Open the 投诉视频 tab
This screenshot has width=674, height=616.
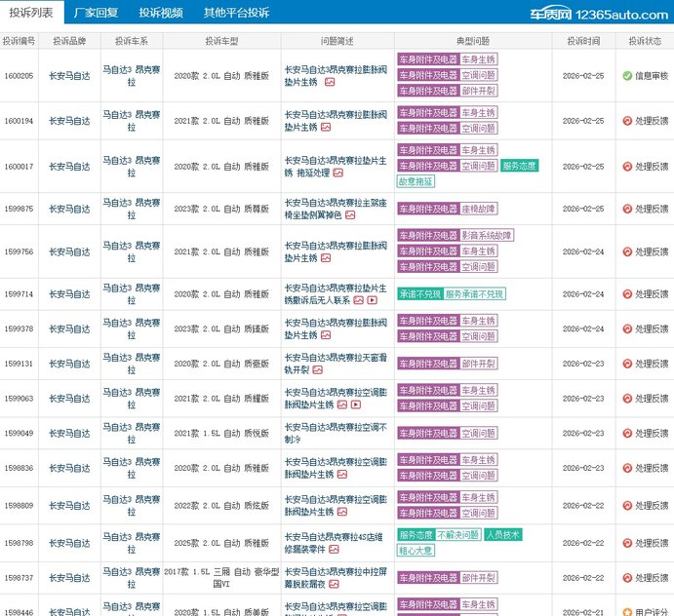click(x=160, y=13)
